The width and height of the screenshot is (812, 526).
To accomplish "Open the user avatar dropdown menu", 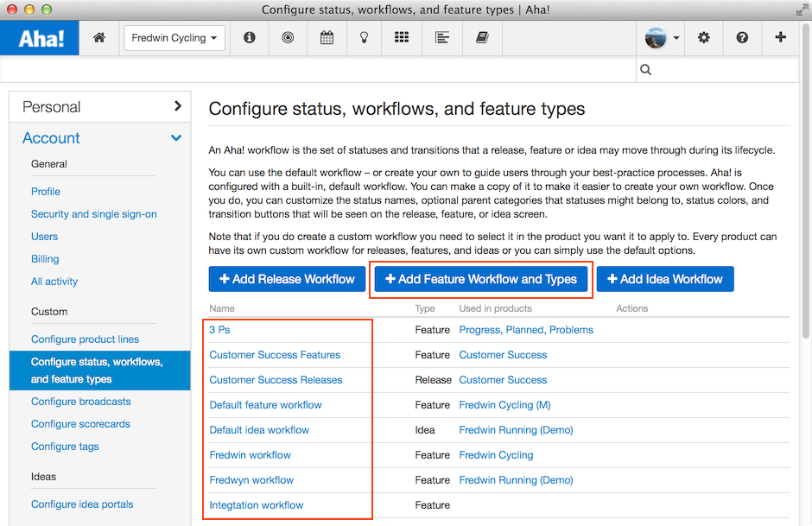I will point(662,38).
